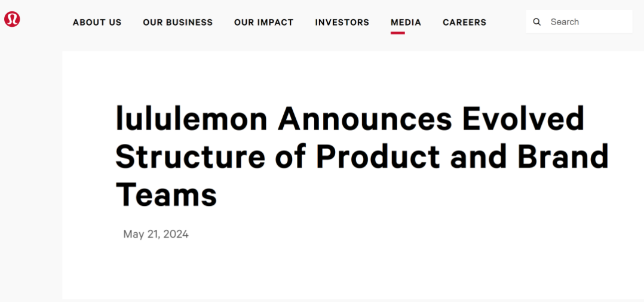This screenshot has width=644, height=302.
Task: Click the word Product in headline
Action: click(379, 156)
